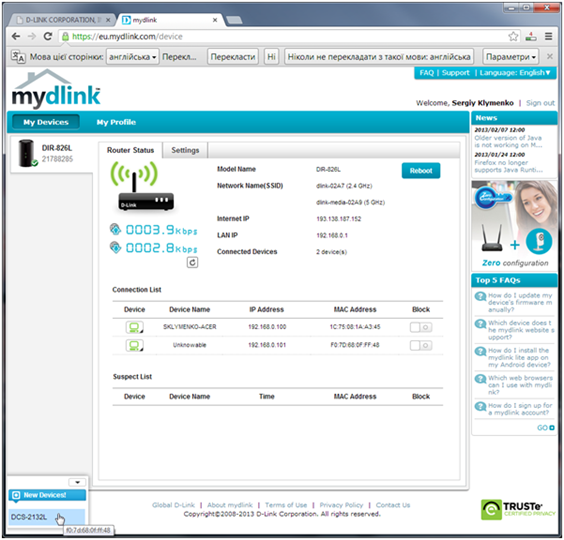Click the mydlink logo
Viewport: 564px width, 540px height.
pyautogui.click(x=56, y=89)
